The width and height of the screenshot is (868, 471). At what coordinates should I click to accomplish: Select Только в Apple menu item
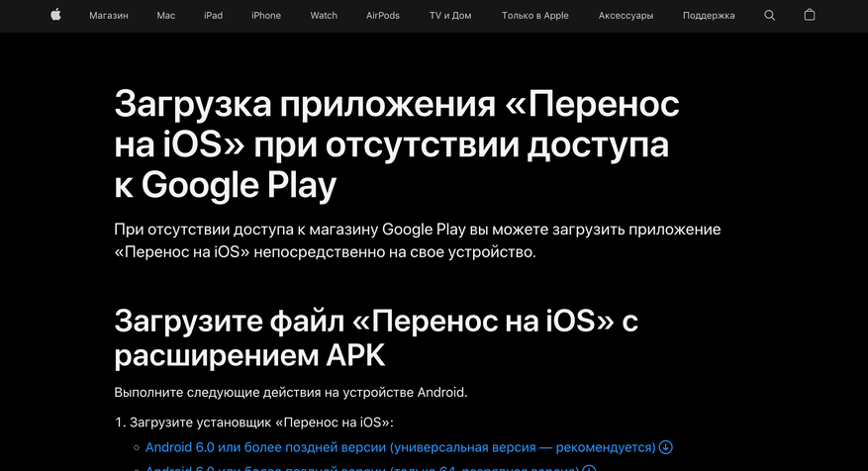pyautogui.click(x=535, y=16)
